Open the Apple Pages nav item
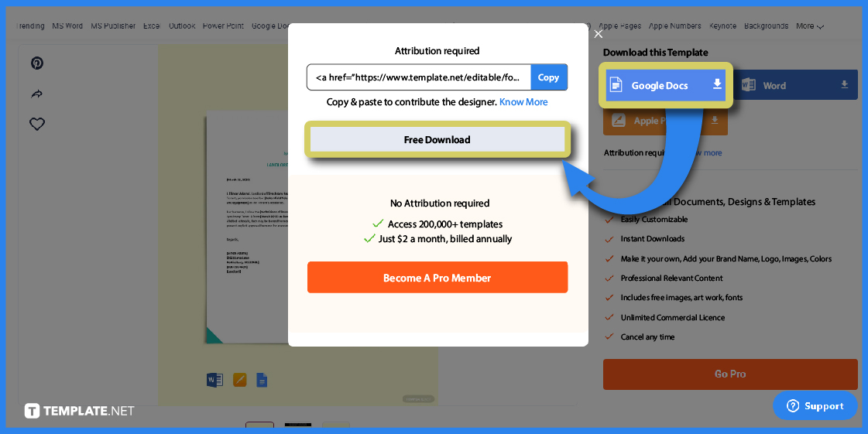The width and height of the screenshot is (868, 434). 620,26
